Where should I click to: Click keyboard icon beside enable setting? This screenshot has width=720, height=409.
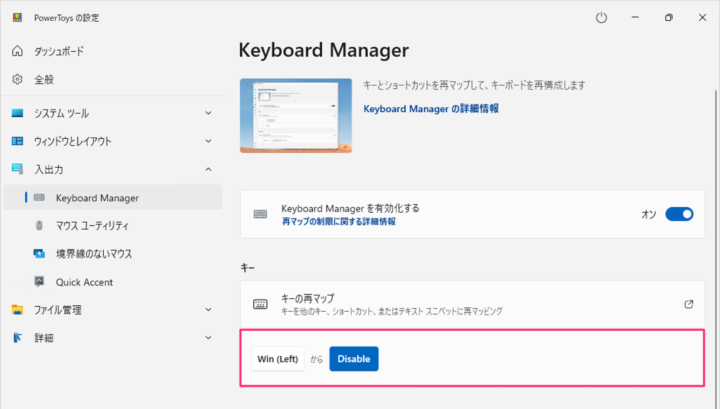click(x=260, y=214)
